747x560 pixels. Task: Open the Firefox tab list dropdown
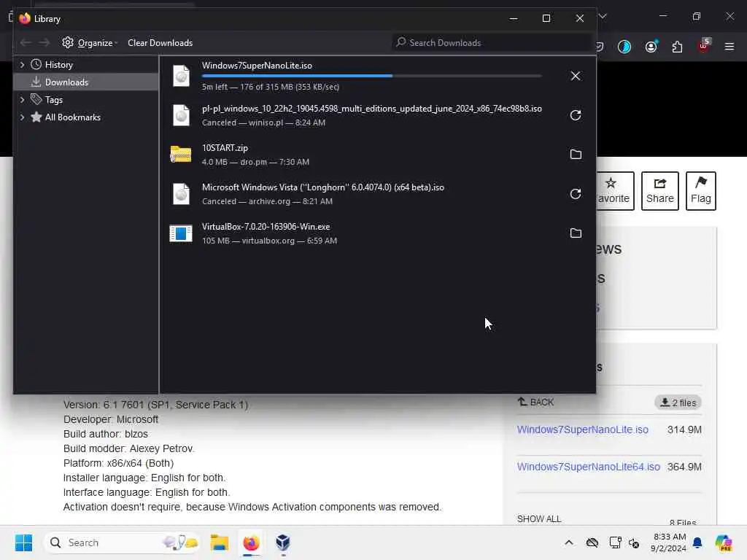pyautogui.click(x=603, y=16)
